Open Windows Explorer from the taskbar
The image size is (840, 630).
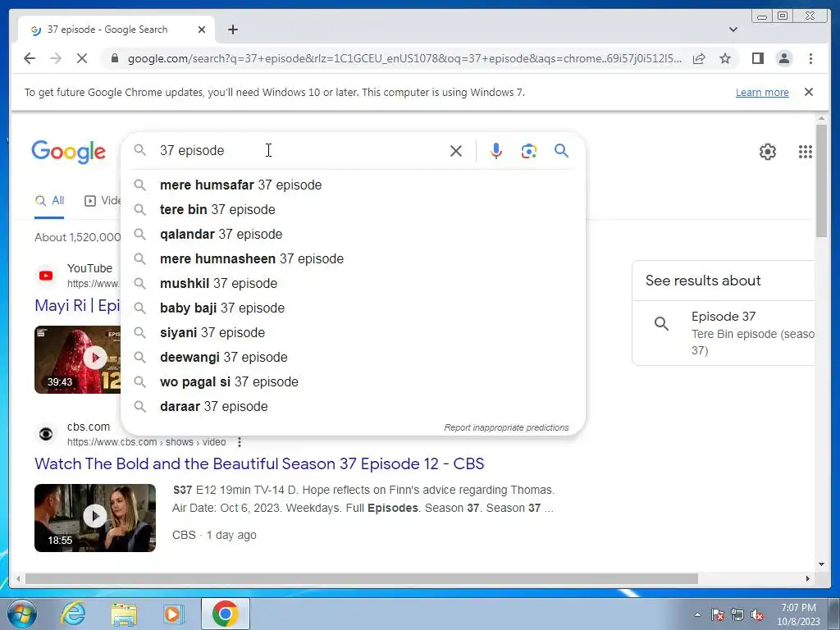pyautogui.click(x=124, y=614)
